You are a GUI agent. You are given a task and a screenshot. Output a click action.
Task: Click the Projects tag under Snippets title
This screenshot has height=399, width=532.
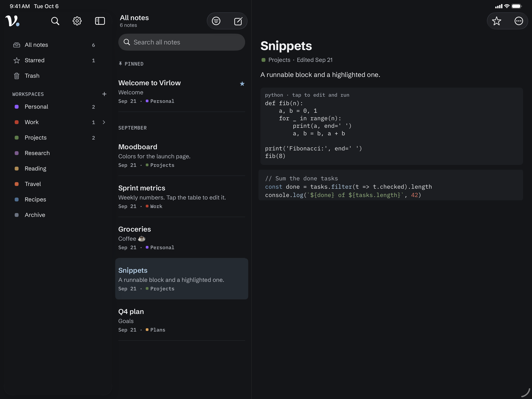click(276, 60)
